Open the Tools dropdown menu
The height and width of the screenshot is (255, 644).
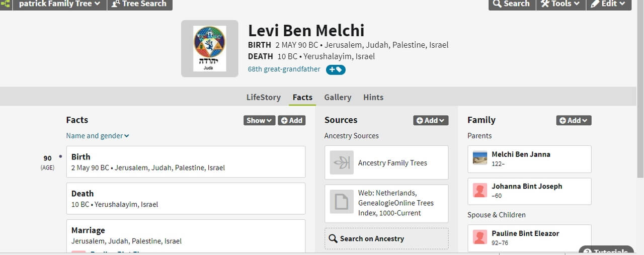point(560,4)
